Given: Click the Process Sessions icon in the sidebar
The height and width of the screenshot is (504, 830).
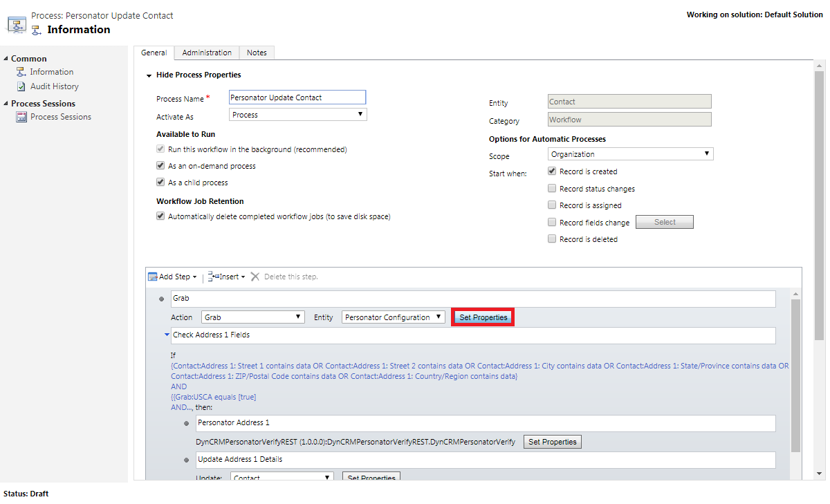Looking at the screenshot, I should [22, 117].
